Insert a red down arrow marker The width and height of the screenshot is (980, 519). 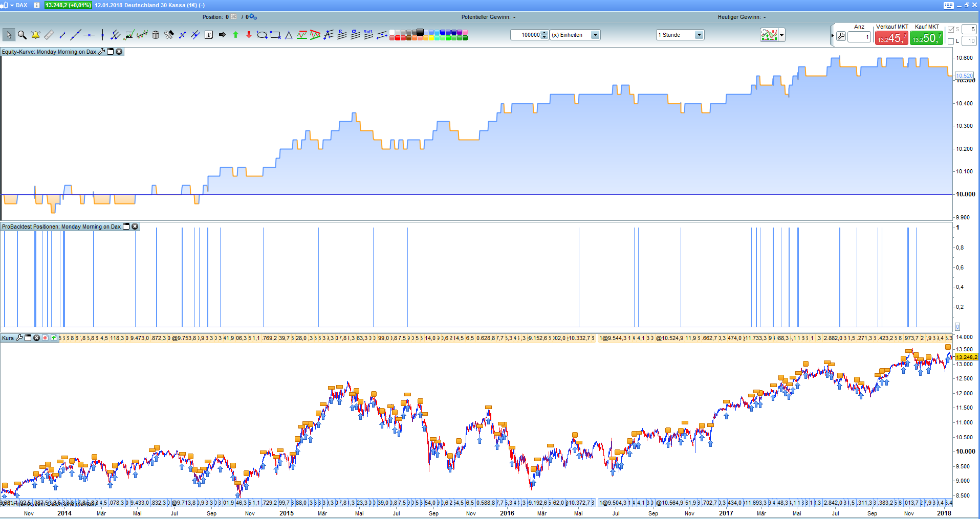pos(249,35)
